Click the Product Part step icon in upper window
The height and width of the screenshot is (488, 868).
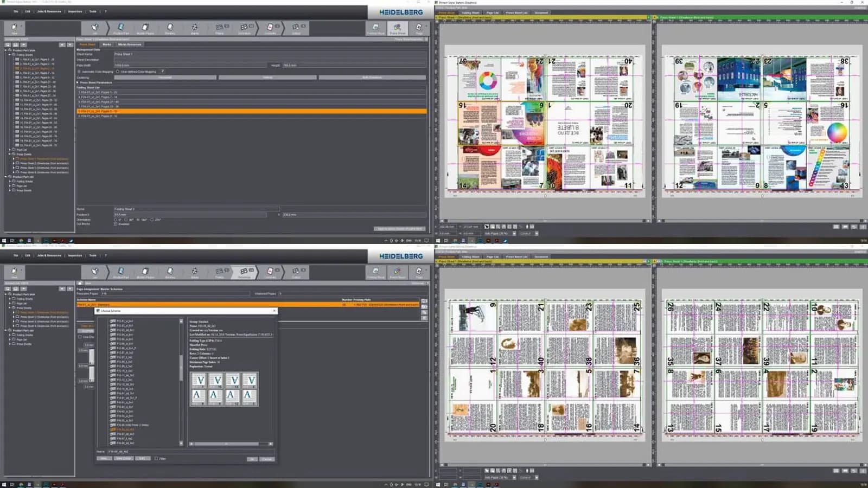pyautogui.click(x=120, y=28)
